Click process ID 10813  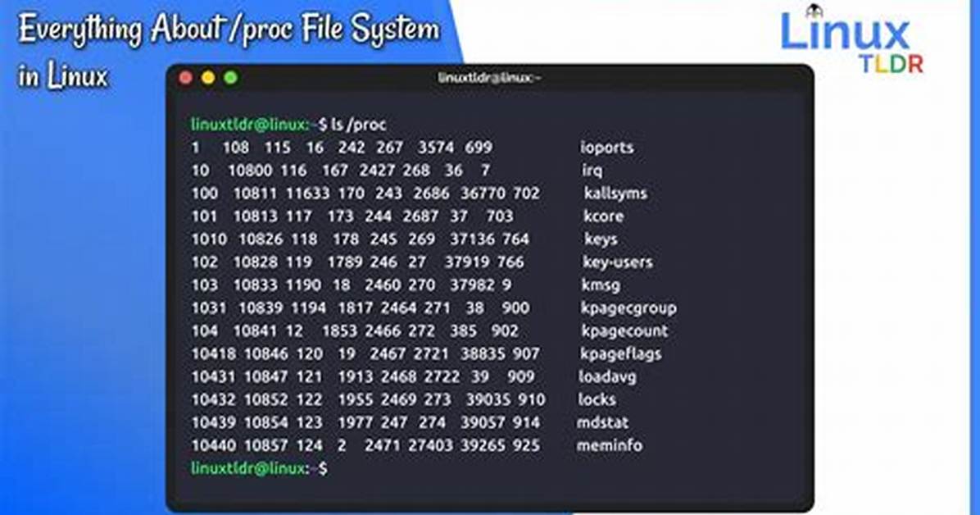(255, 216)
